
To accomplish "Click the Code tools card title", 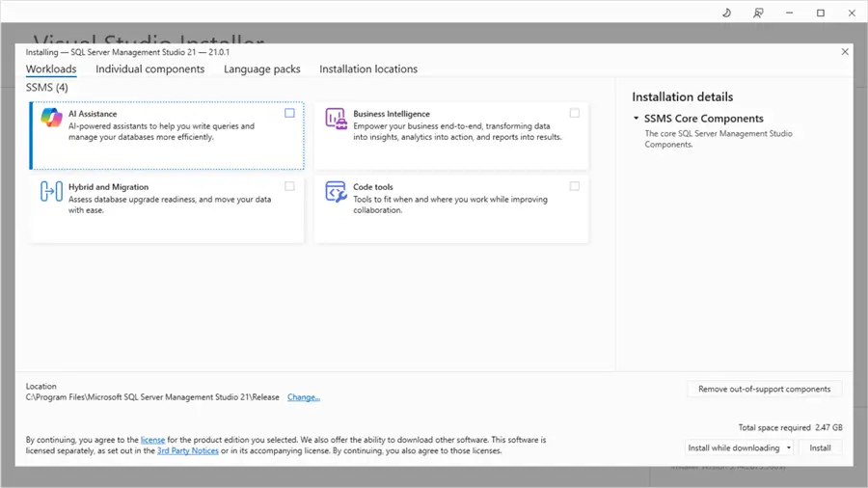I will pos(373,187).
